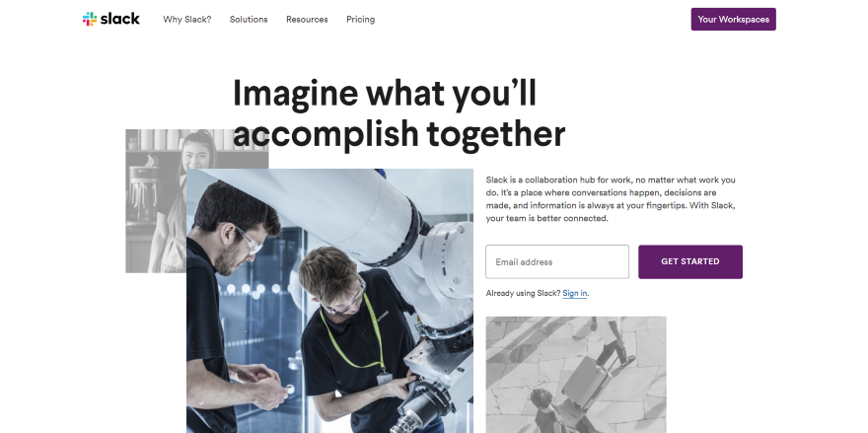The height and width of the screenshot is (433, 868).
Task: Click the grayscale photo of travelers walking
Action: coord(576,375)
